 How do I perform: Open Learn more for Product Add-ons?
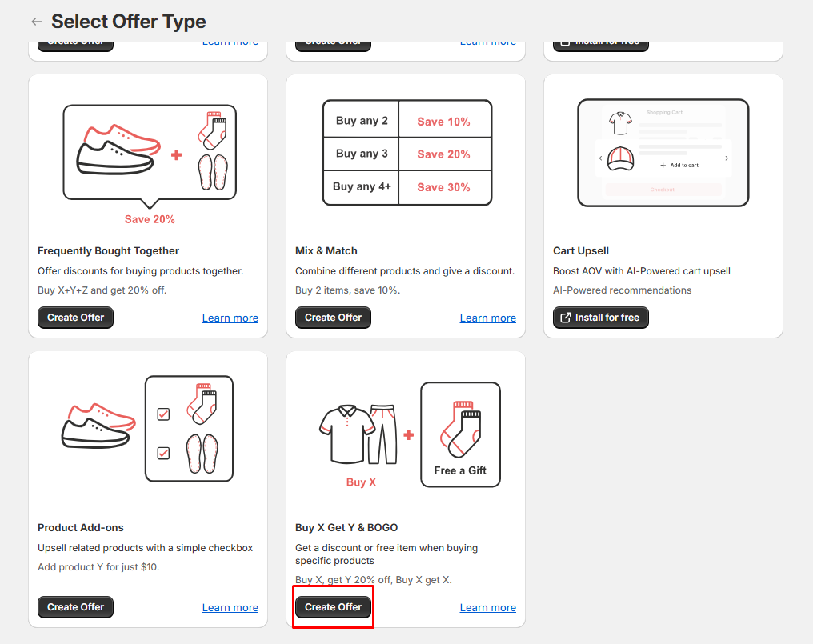tap(230, 608)
